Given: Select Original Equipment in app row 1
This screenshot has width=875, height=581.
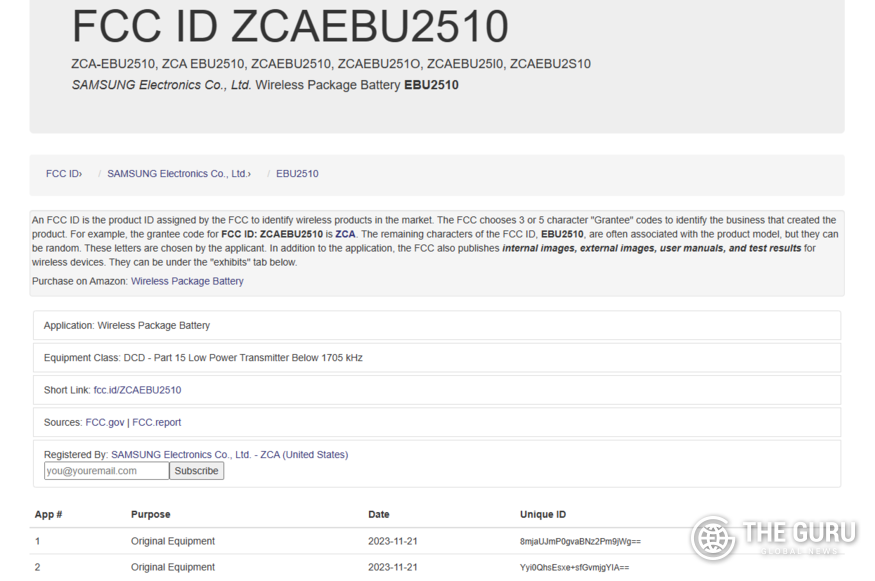Looking at the screenshot, I should pos(173,541).
